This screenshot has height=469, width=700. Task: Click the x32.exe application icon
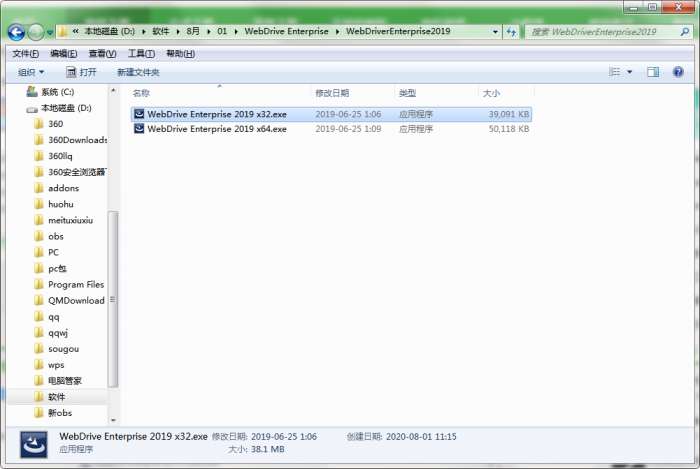[x=139, y=114]
